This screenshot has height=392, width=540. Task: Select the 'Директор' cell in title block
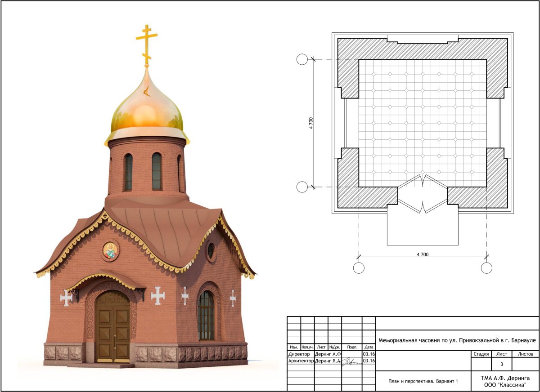300,354
